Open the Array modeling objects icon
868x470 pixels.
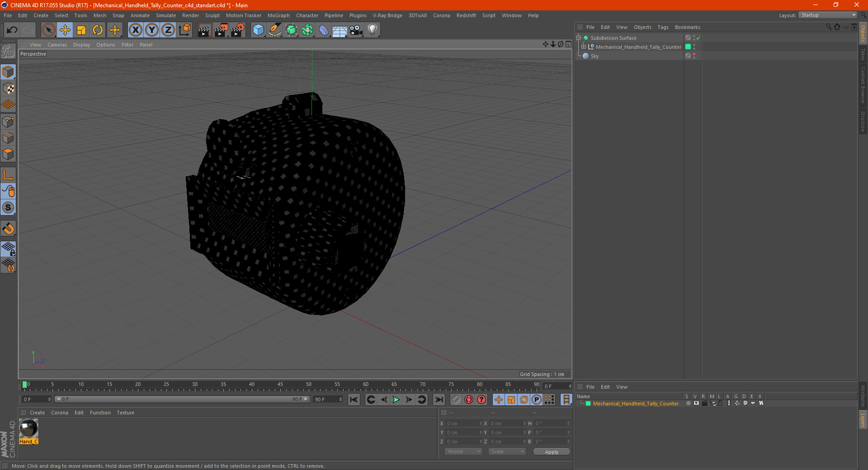pyautogui.click(x=307, y=30)
